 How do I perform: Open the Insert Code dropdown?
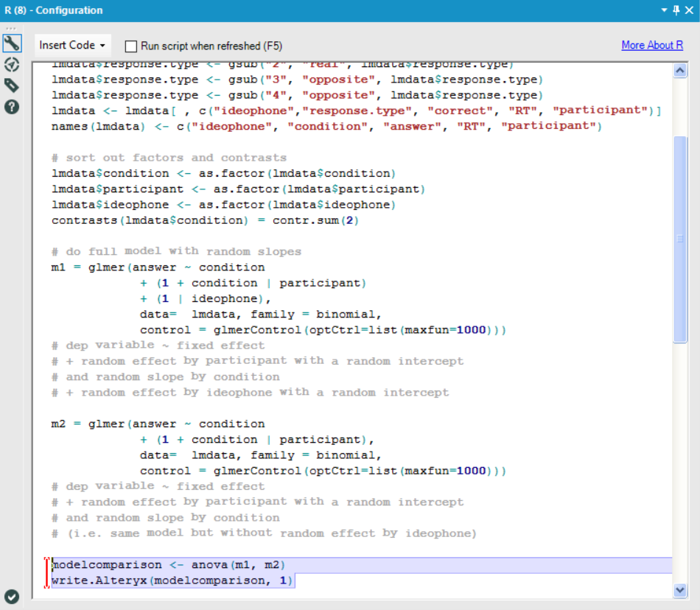click(71, 45)
